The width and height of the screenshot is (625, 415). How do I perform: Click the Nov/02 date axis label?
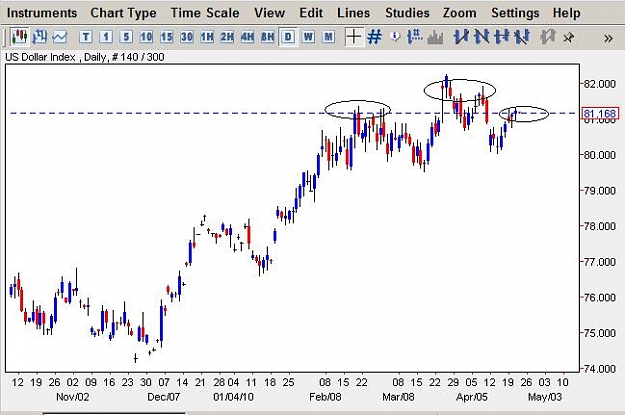(x=73, y=397)
